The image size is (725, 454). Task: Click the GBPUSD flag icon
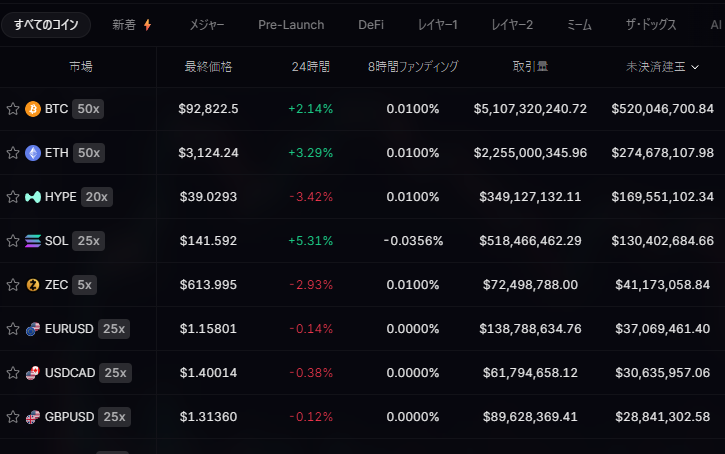[32, 417]
